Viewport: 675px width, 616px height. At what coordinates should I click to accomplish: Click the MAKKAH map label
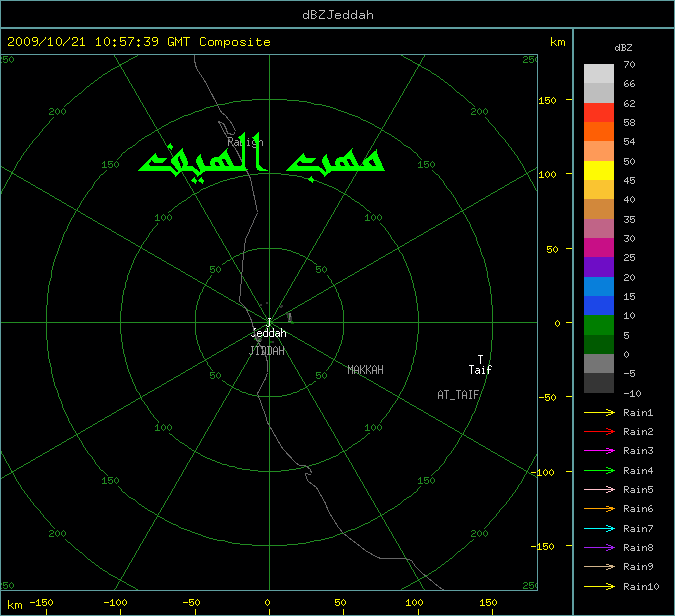[x=365, y=370]
